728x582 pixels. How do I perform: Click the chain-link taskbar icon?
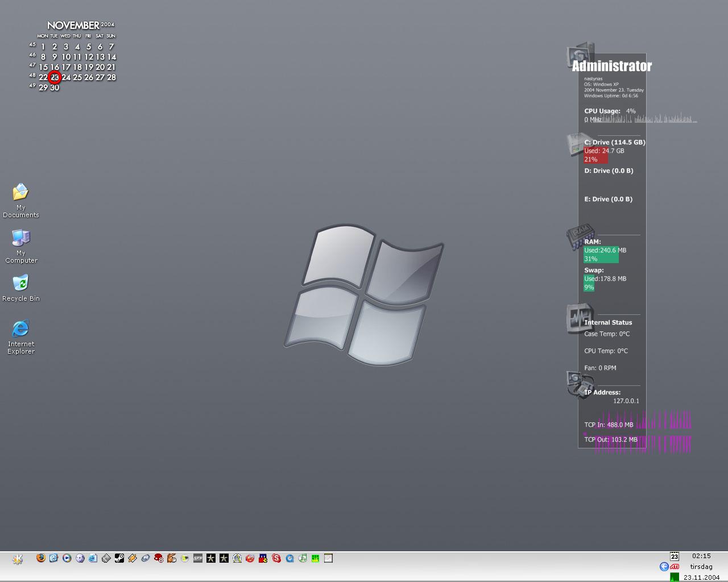(x=146, y=558)
